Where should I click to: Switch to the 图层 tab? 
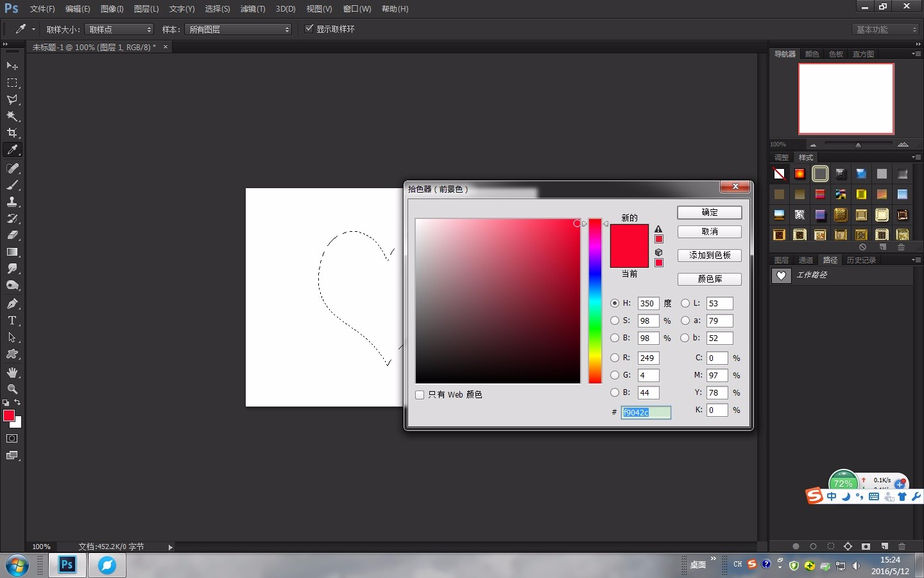coord(781,260)
